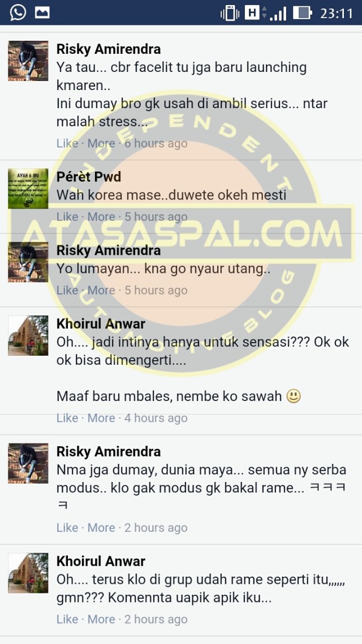362x644 pixels.
Task: Like the dunia maya comment by Risky Amirendra
Action: pos(67,528)
